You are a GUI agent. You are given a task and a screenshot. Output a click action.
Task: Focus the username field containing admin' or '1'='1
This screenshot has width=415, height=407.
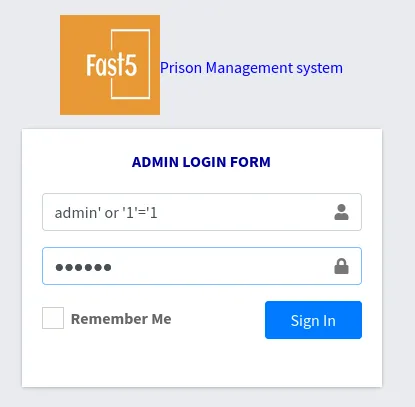[202, 212]
